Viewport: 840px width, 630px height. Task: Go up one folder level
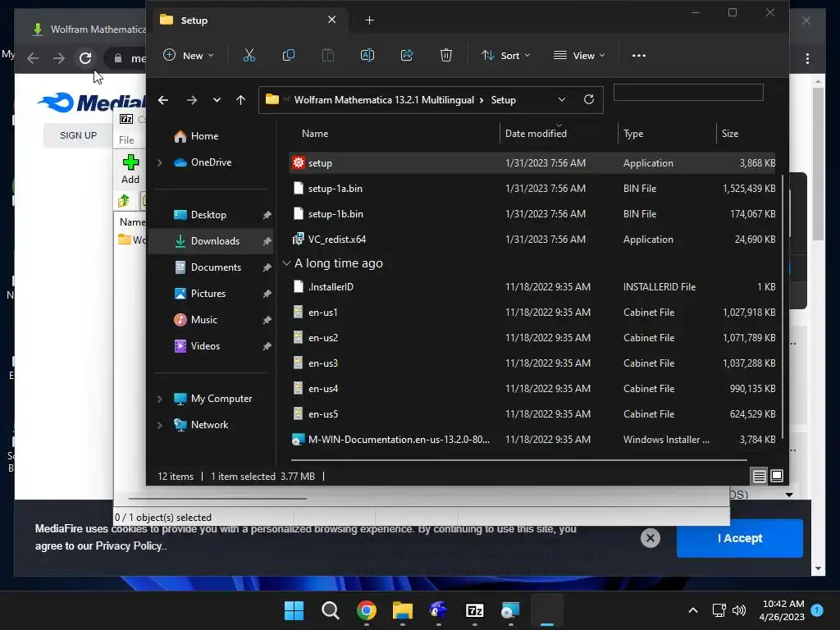240,100
